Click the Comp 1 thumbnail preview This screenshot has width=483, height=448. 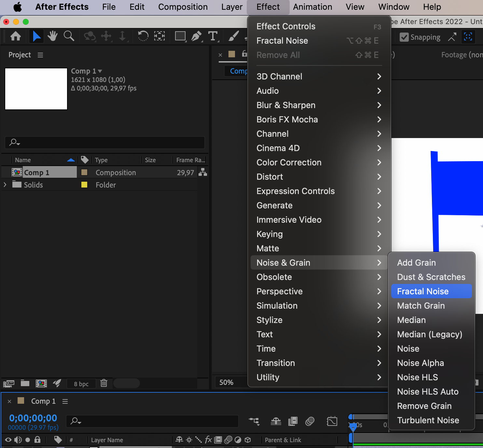(36, 89)
